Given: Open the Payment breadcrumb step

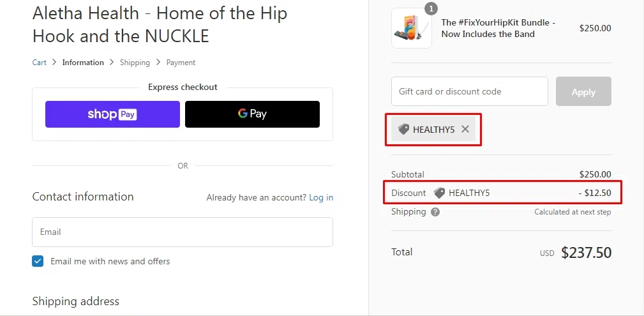Looking at the screenshot, I should click(x=181, y=63).
